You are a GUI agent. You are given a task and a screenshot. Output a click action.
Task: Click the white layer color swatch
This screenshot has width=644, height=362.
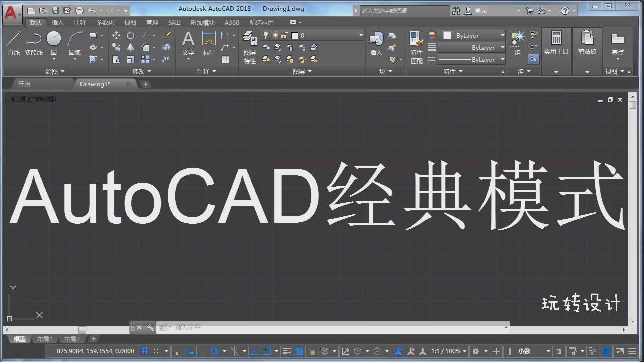tap(295, 35)
